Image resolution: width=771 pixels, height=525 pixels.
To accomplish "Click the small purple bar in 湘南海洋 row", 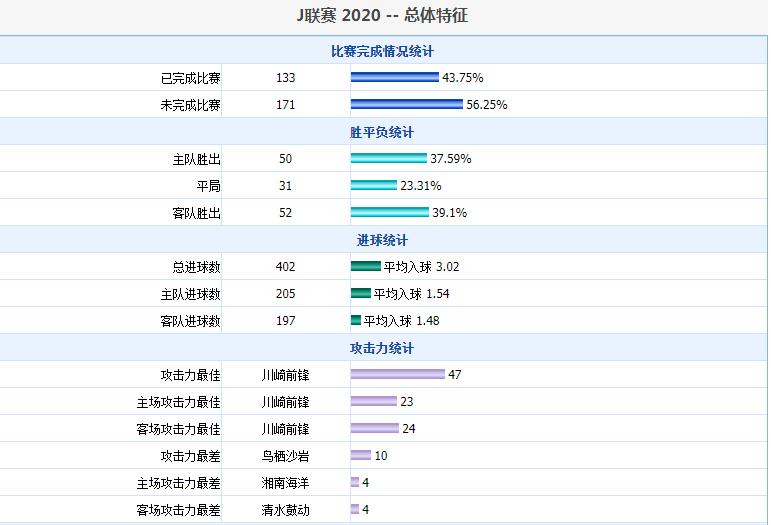I will (355, 483).
